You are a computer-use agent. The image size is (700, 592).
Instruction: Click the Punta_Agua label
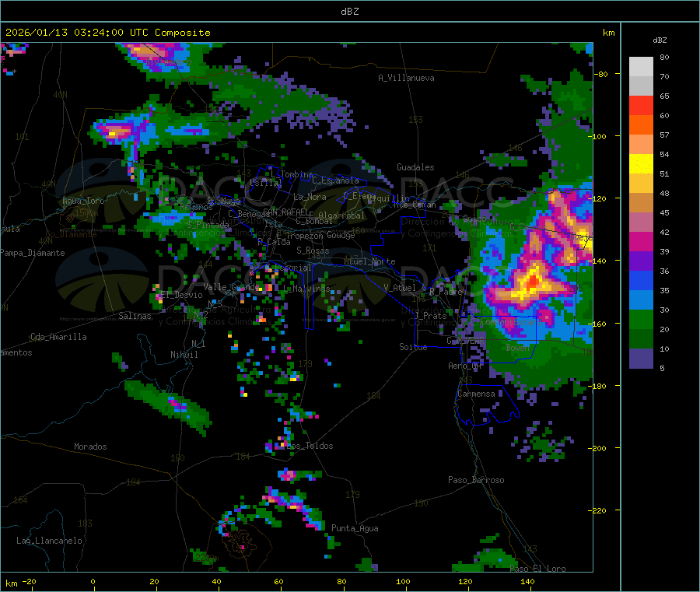point(355,528)
